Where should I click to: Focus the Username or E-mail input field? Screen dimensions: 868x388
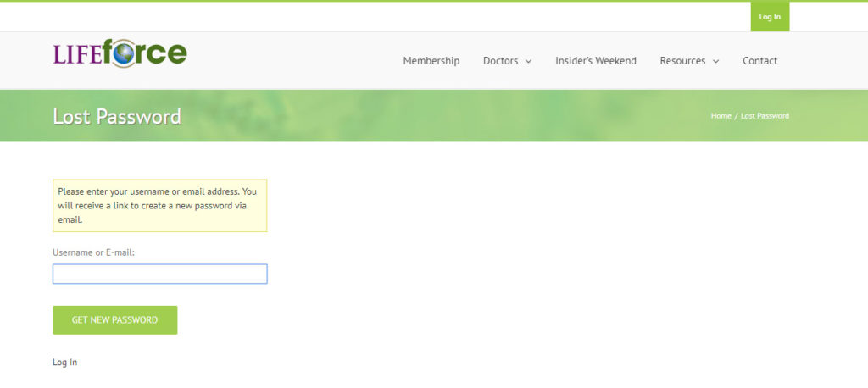(x=159, y=274)
